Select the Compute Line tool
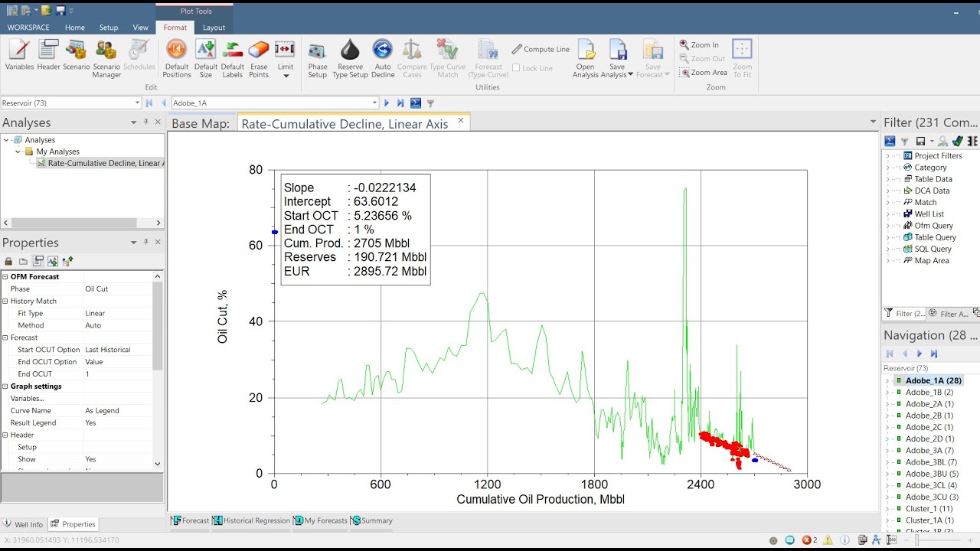The width and height of the screenshot is (980, 551). [541, 49]
